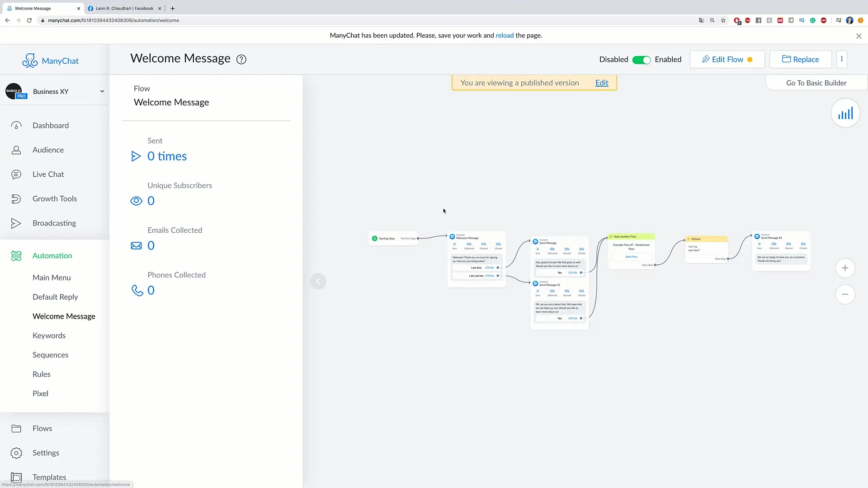Click the Audience sidebar icon

tap(15, 149)
